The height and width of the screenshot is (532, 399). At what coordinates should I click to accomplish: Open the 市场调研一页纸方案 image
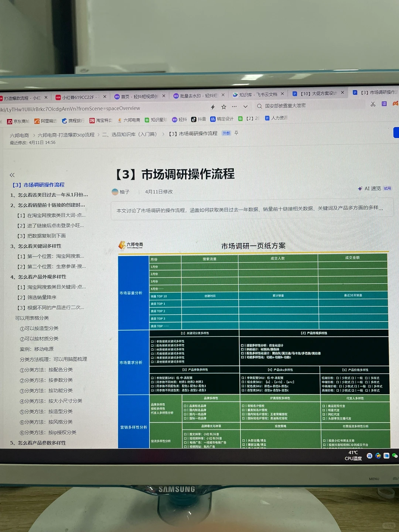click(253, 344)
